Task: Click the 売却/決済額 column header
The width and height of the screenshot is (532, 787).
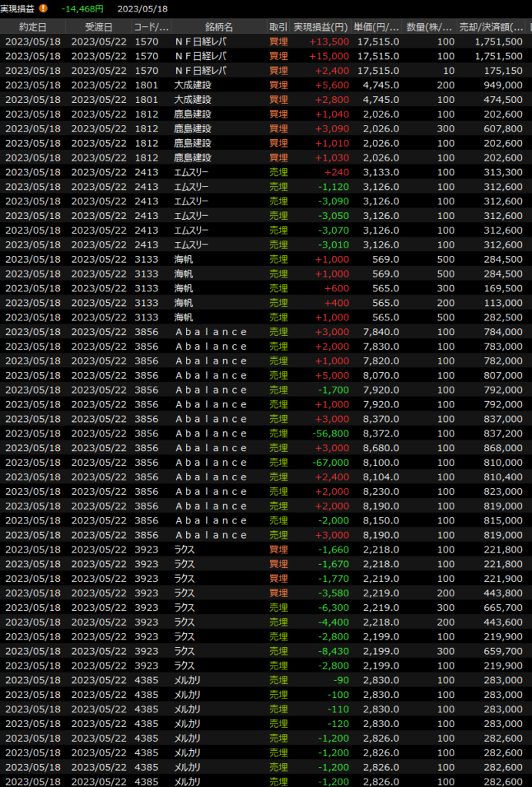Action: click(490, 27)
